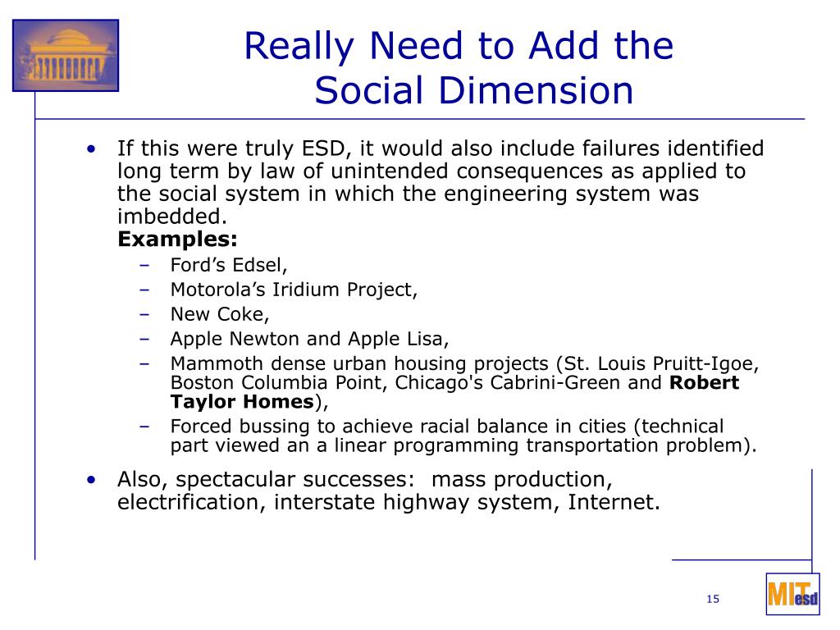Screen dimensions: 840x630
Task: Click the slide number 15
Action: 713,599
